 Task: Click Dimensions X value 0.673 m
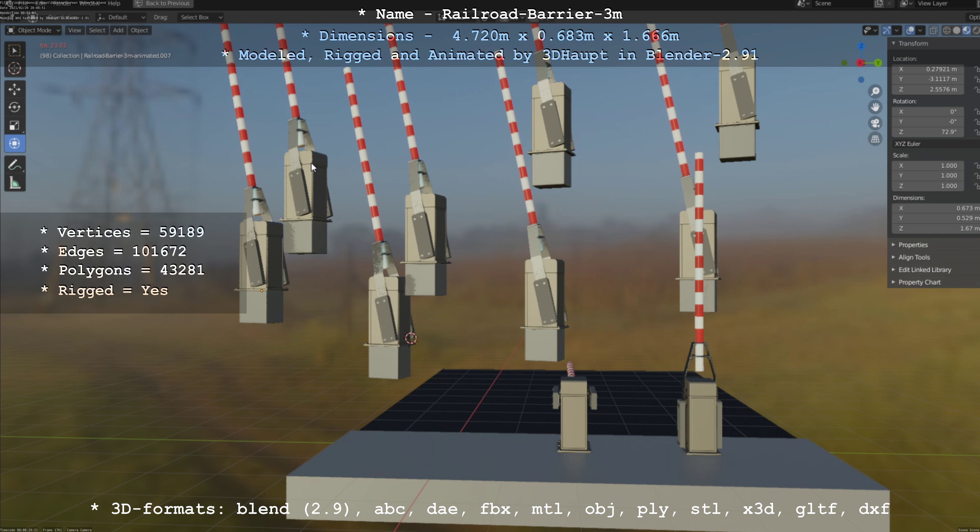936,208
